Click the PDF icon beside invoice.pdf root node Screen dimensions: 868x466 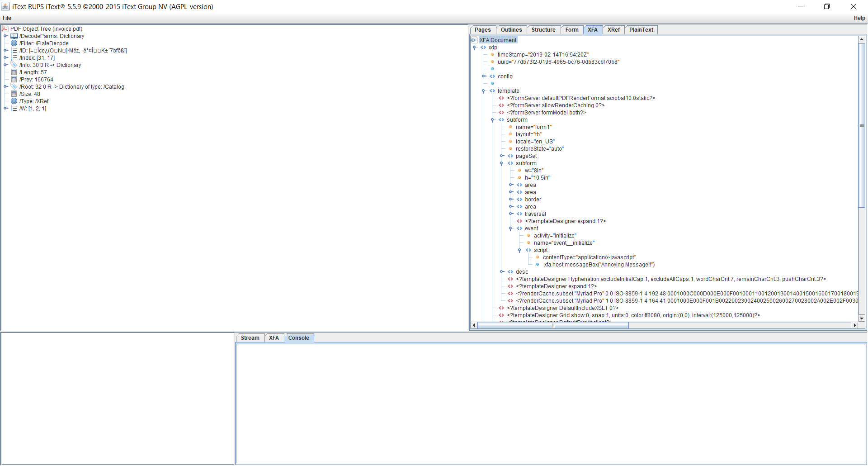coord(5,29)
